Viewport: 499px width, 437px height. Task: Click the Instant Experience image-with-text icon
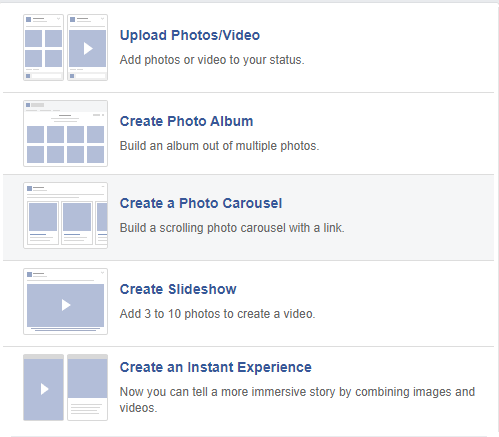87,387
